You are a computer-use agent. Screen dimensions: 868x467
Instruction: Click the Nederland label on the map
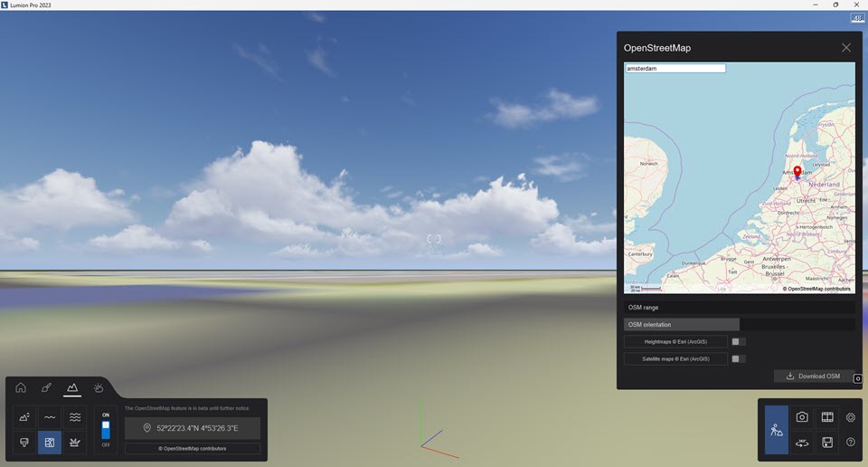(825, 185)
